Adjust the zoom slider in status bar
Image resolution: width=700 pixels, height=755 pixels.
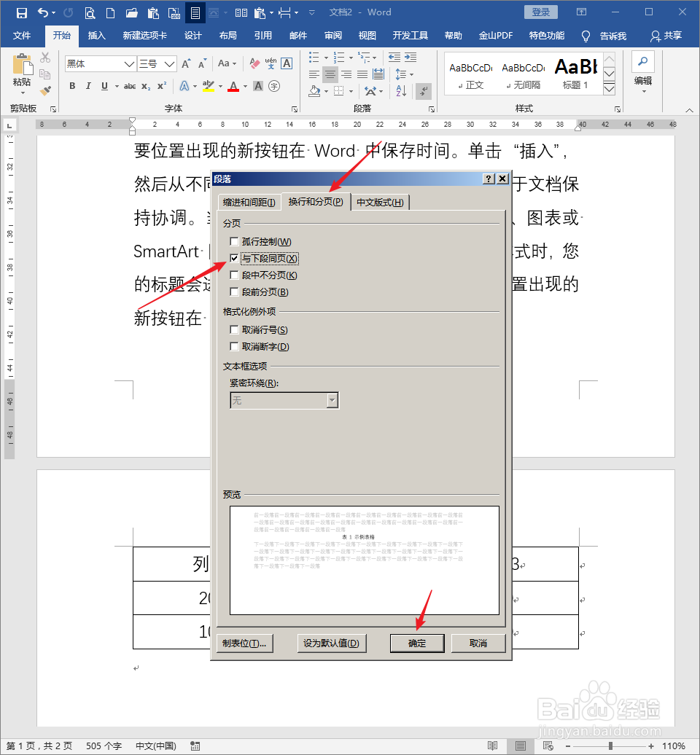tap(610, 746)
